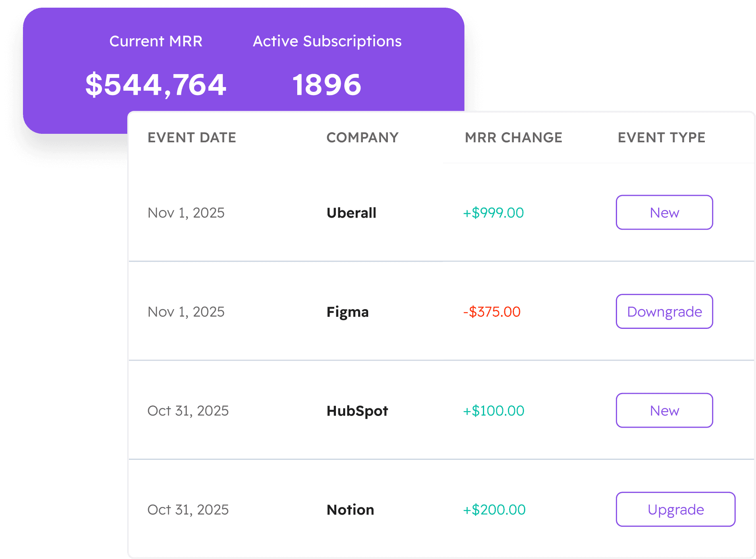Viewport: 756px width, 559px height.
Task: Click the New badge for HubSpot
Action: 664,410
